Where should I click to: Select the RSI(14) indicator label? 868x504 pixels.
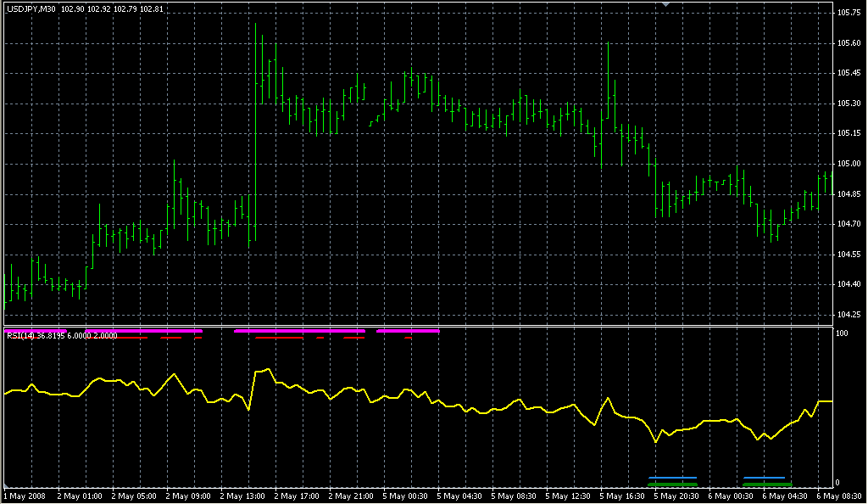tap(25, 336)
